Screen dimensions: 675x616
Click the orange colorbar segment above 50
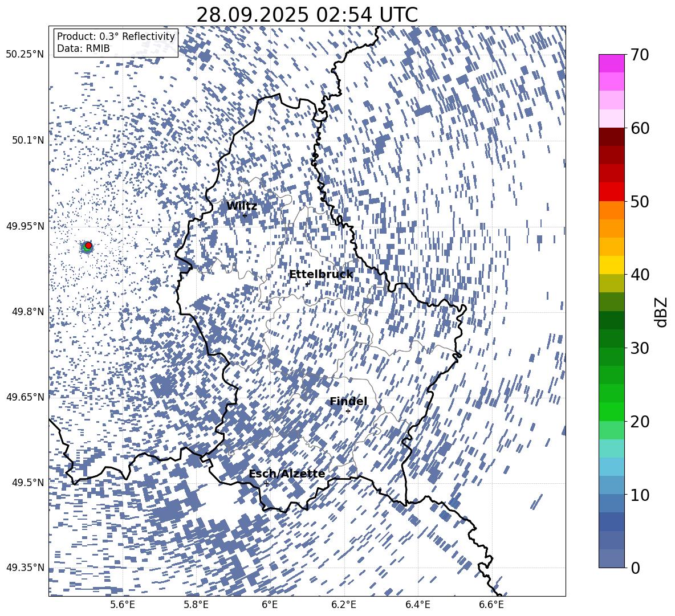pyautogui.click(x=611, y=210)
